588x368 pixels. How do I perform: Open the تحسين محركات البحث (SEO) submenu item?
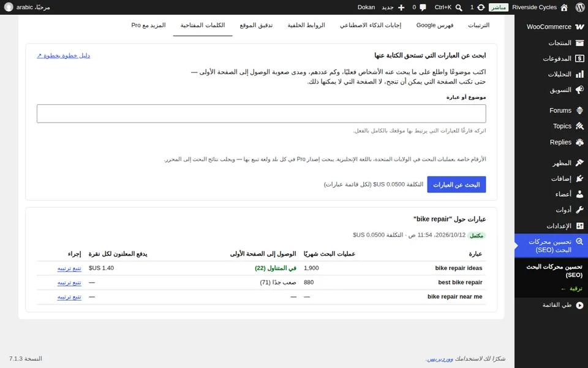point(554,270)
